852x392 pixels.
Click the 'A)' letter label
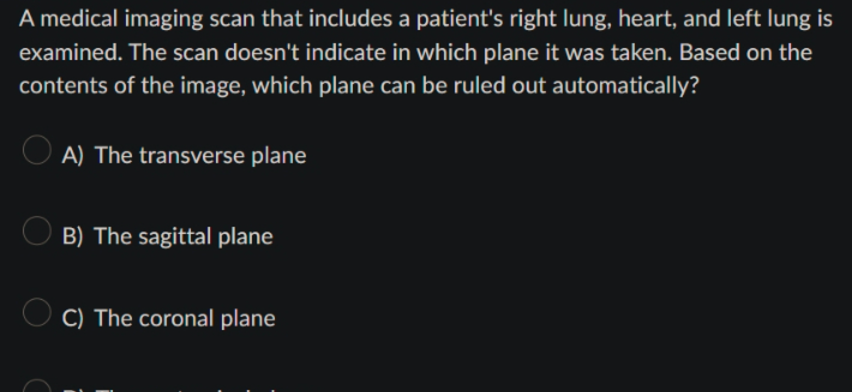[x=73, y=155]
